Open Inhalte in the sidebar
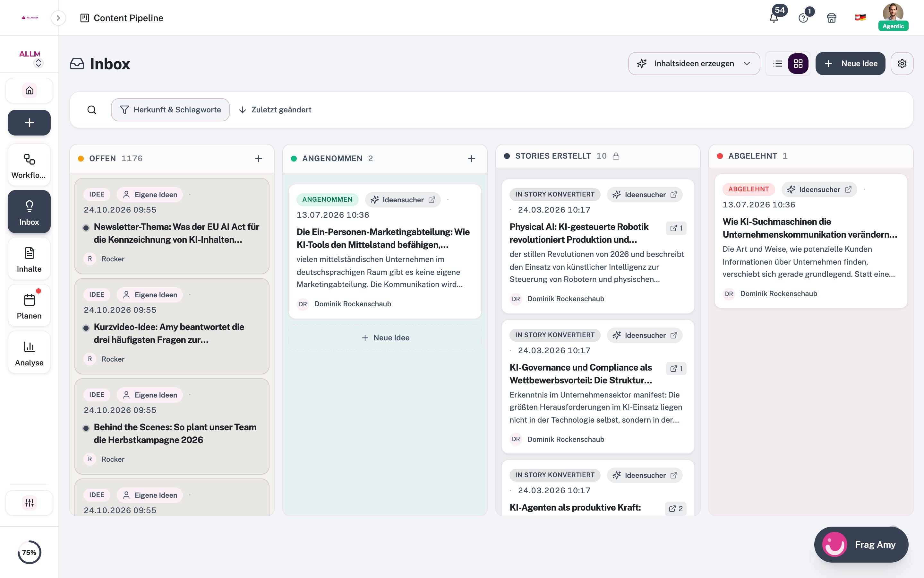This screenshot has width=924, height=578. point(30,259)
